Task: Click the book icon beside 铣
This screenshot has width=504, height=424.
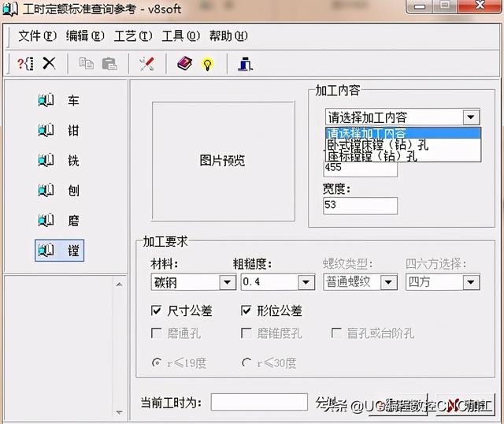Action: (x=46, y=160)
